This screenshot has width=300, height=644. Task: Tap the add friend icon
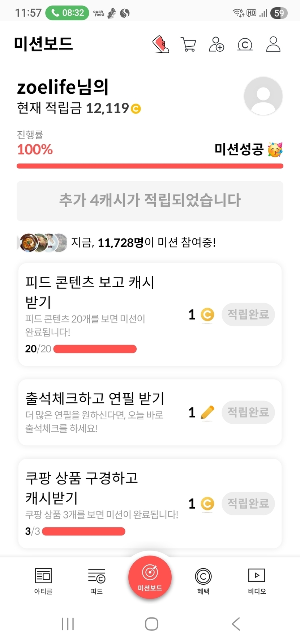217,45
